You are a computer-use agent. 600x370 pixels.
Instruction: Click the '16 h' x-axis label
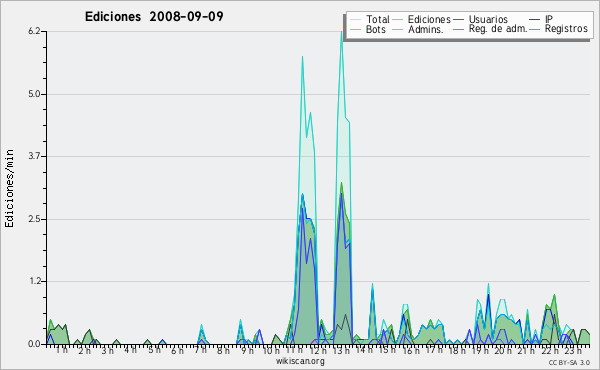pyautogui.click(x=411, y=350)
